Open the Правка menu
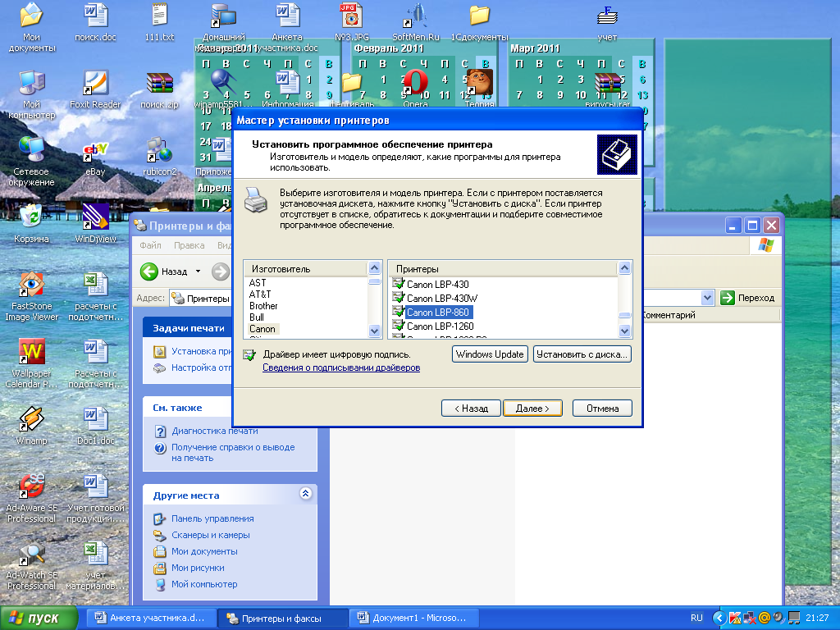 [x=189, y=245]
